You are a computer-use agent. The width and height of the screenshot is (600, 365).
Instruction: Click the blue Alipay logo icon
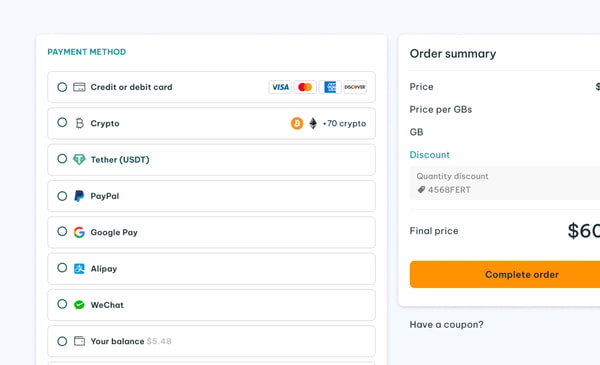point(79,269)
